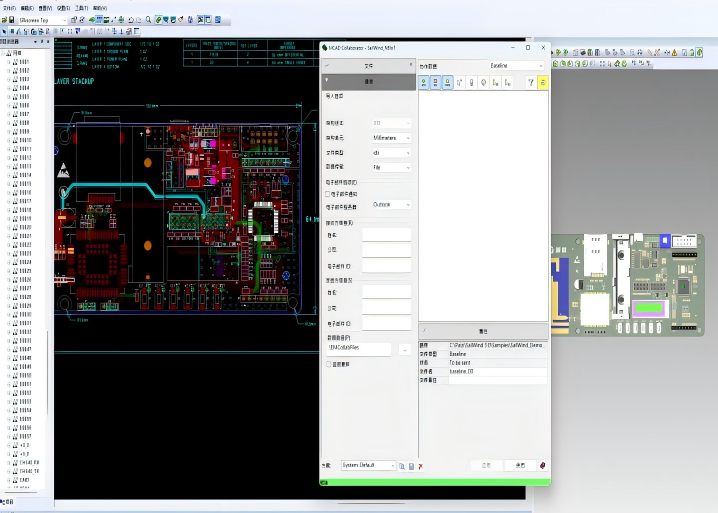The image size is (718, 513).
Task: Click the zoom magnifier icon in main toolbar
Action: [x=149, y=19]
